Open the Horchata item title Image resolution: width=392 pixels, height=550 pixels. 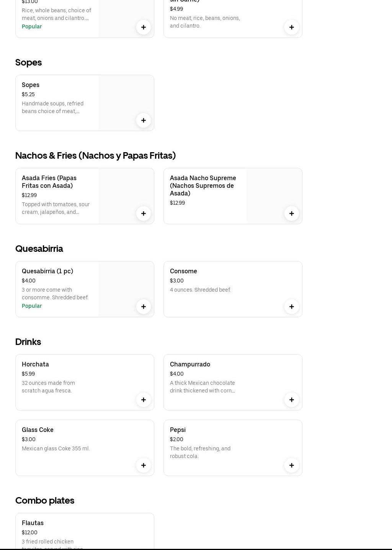(35, 364)
